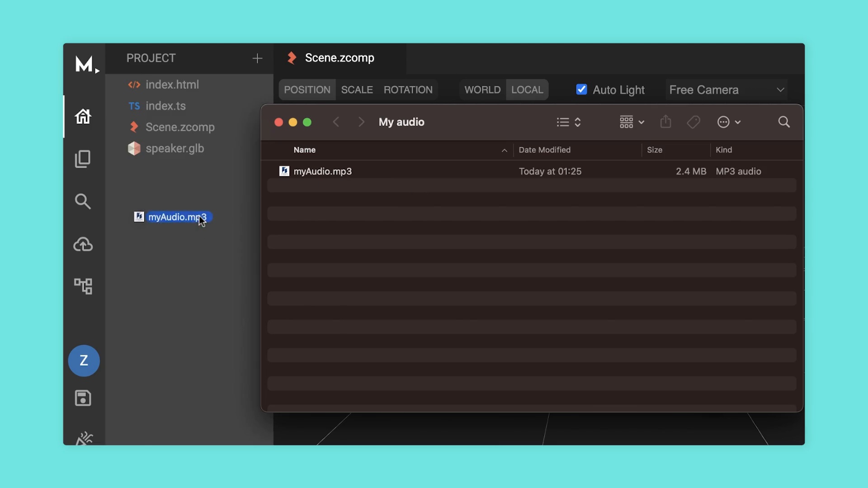
Task: Open Finder group-by options dropdown
Action: coord(632,122)
